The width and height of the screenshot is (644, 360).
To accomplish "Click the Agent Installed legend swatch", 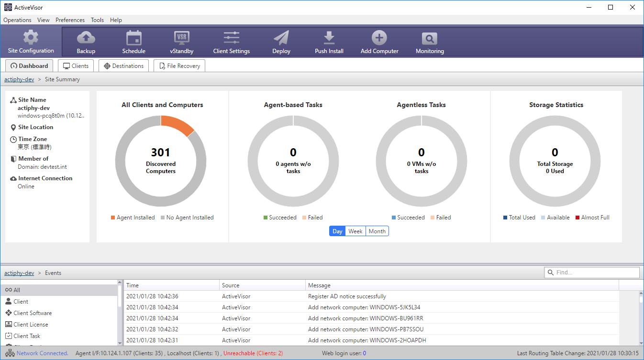I will [x=112, y=218].
